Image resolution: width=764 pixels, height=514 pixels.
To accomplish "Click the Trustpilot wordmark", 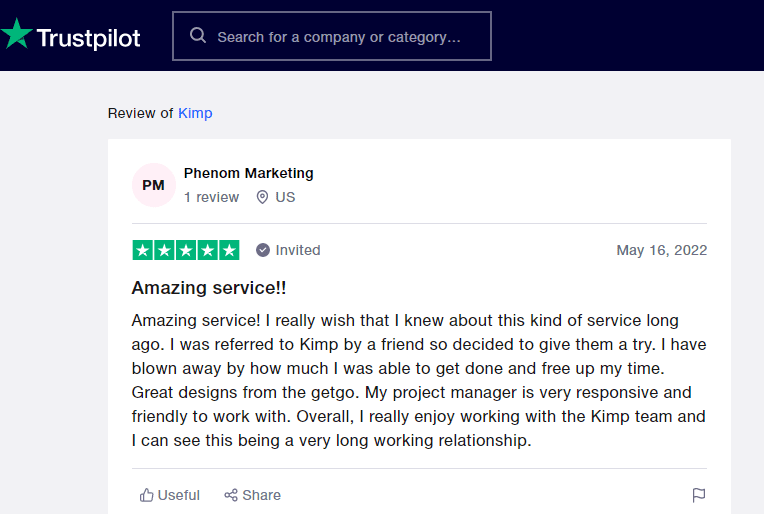I will point(88,38).
